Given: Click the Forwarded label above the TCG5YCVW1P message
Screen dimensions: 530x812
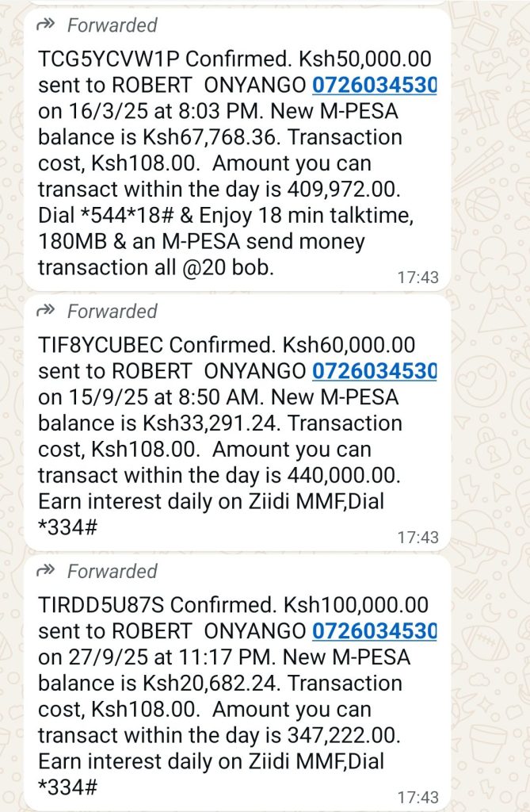Looking at the screenshot, I should click(112, 25).
